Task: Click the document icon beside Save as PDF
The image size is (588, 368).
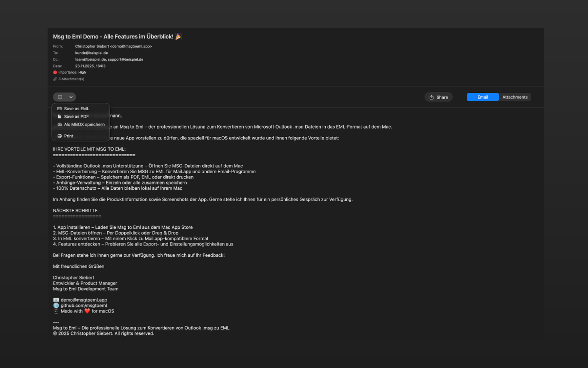Action: click(59, 117)
